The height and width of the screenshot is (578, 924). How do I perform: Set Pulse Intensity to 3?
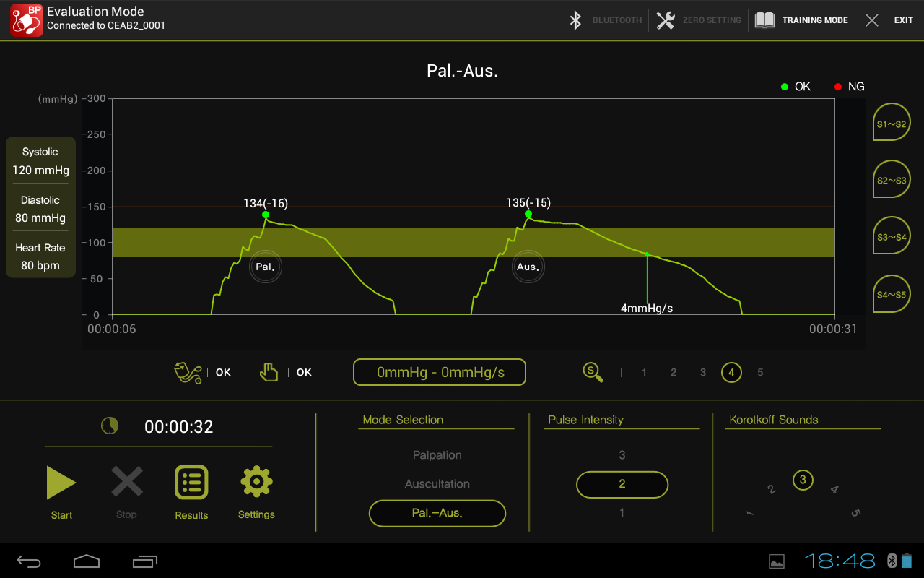(x=622, y=455)
